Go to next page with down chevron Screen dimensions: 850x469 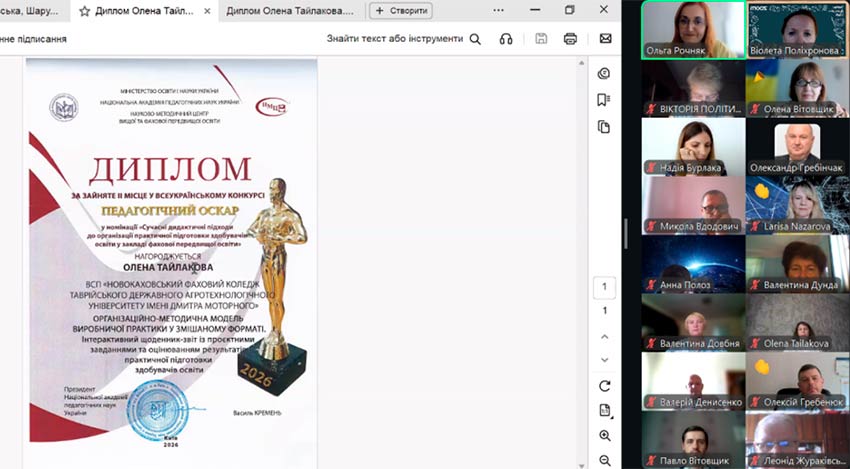(604, 360)
